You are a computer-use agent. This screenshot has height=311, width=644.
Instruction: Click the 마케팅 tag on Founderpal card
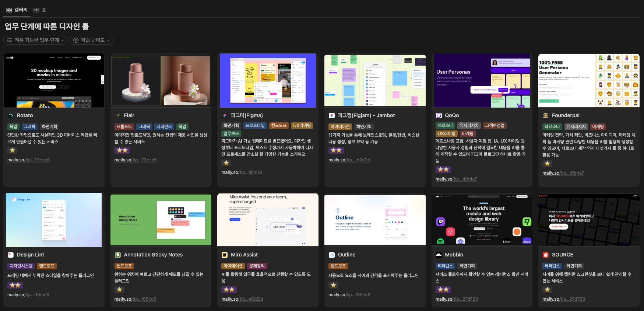point(598,126)
